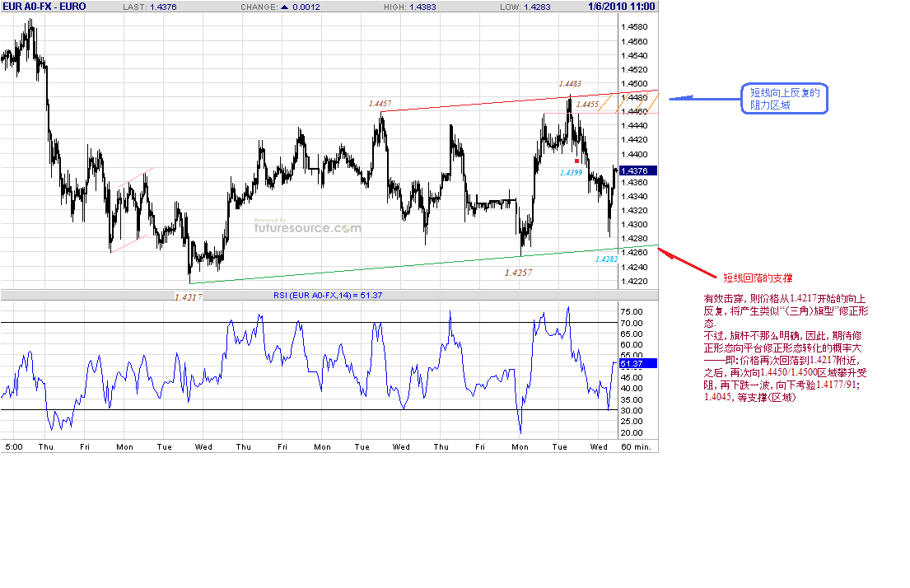
Task: Click the last Wed label before 60 min.
Action: click(599, 446)
